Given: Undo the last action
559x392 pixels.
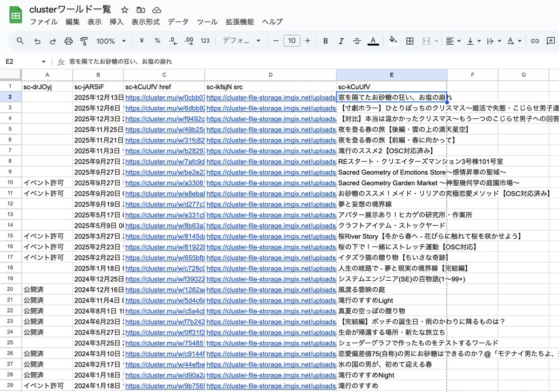Looking at the screenshot, I should (37, 41).
